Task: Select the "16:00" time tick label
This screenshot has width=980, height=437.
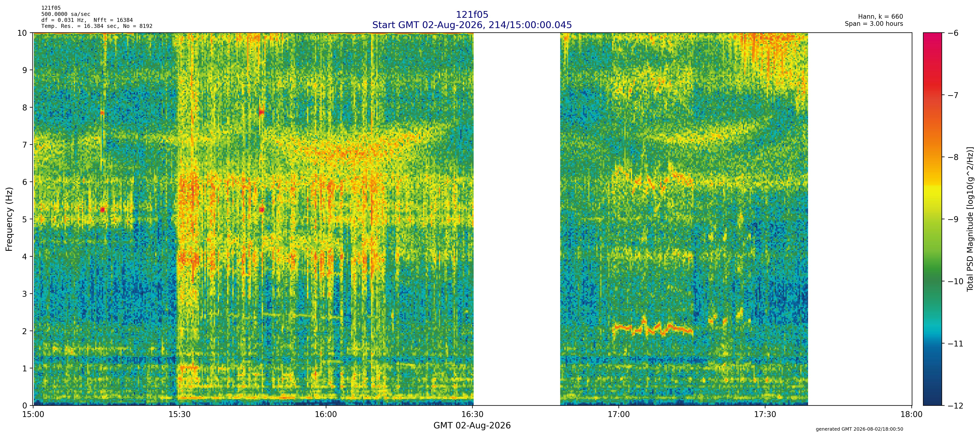Action: pos(326,414)
